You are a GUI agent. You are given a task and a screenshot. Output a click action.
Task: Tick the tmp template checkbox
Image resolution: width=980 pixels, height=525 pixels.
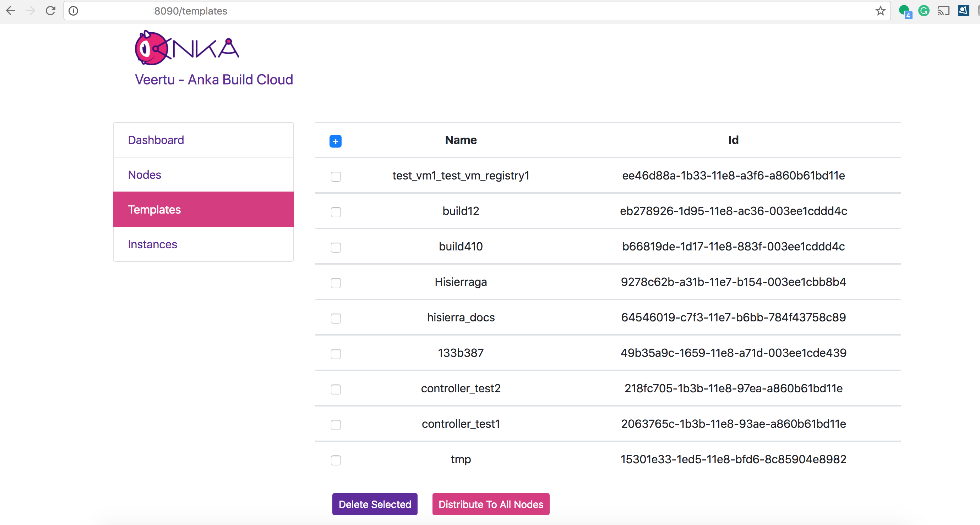[336, 460]
